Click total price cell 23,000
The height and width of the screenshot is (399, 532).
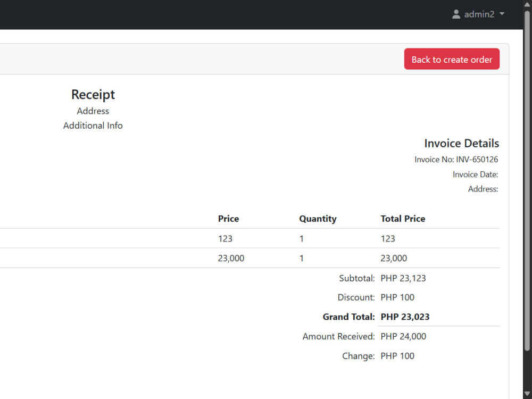[394, 258]
